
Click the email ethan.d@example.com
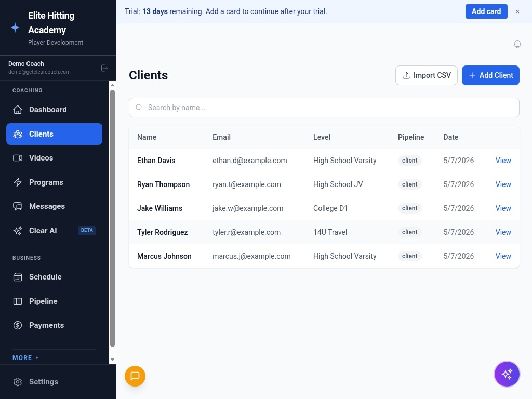(250, 161)
